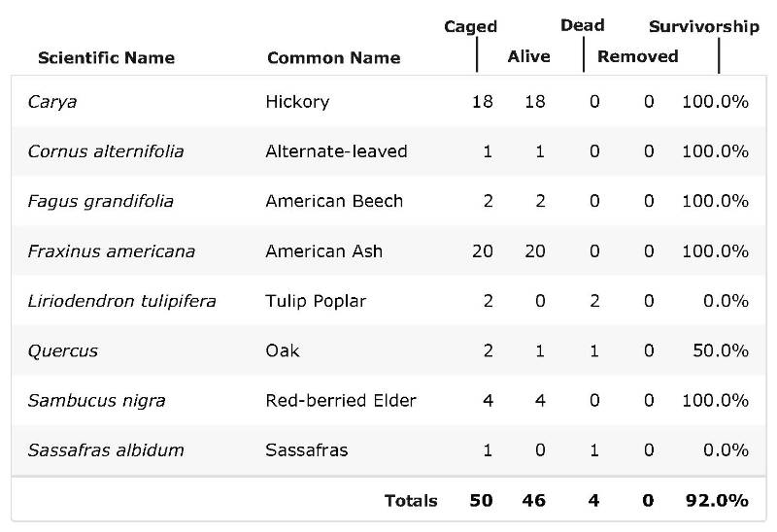
Task: Select the Carya row name
Action: click(x=52, y=102)
